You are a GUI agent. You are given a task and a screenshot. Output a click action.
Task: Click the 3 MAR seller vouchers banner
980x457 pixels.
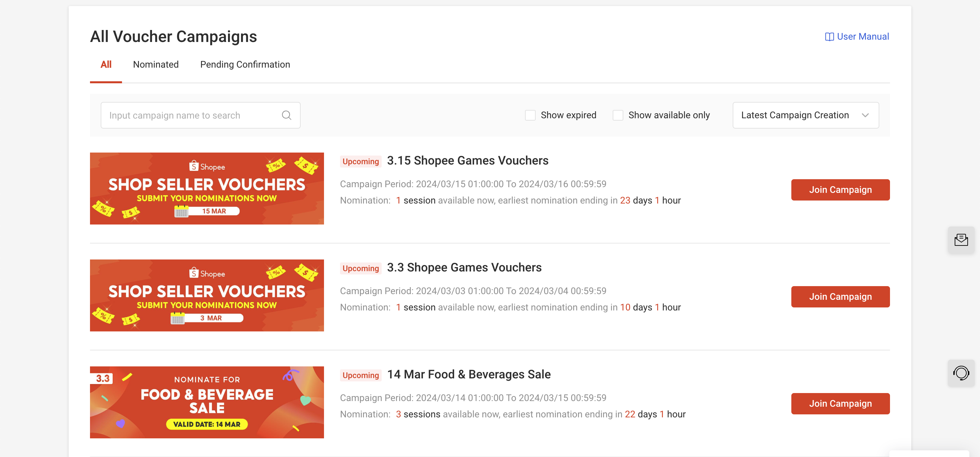[207, 295]
